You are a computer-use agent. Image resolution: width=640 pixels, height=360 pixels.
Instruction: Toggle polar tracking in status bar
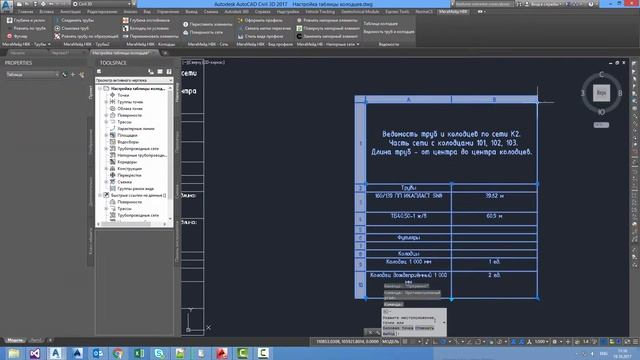point(443,342)
